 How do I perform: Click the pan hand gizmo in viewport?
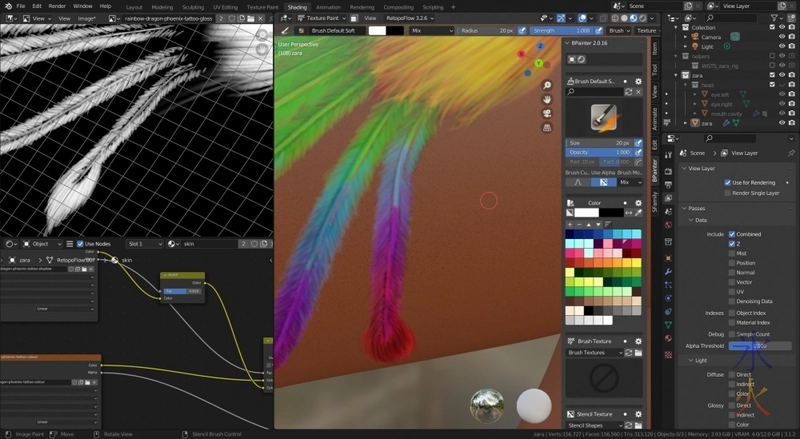click(x=548, y=100)
